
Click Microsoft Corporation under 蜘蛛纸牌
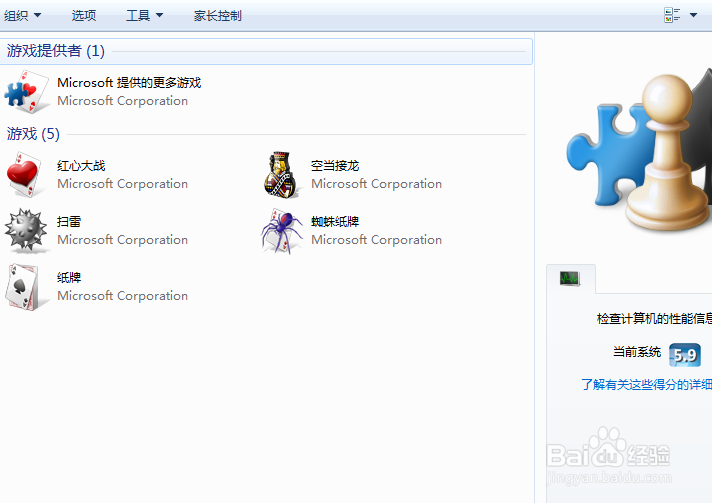point(376,240)
